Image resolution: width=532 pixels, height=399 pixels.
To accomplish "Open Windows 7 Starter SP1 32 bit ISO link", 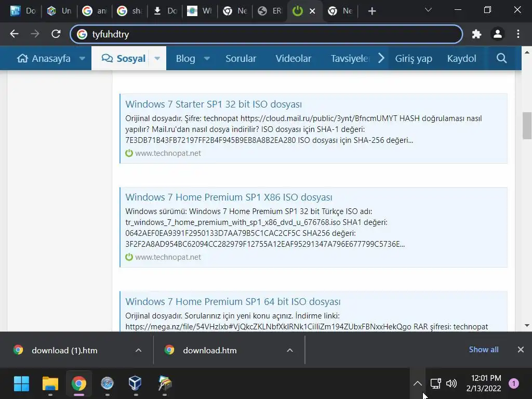I will [x=214, y=104].
